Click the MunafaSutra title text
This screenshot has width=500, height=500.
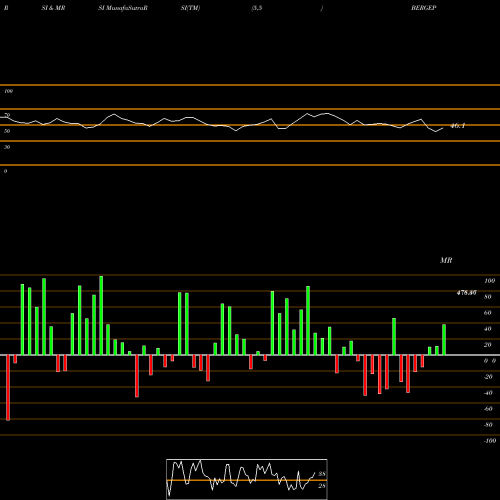127,8
